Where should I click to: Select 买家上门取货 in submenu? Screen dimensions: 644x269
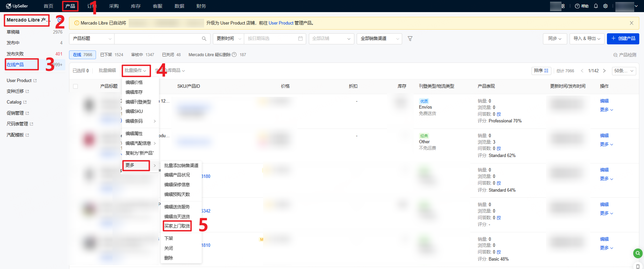[x=177, y=226]
